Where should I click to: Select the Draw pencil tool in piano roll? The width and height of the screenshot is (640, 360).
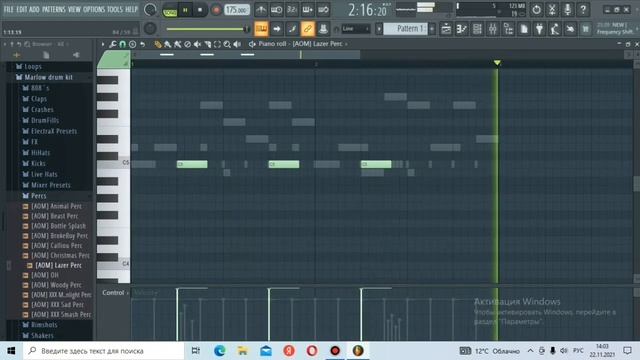158,44
